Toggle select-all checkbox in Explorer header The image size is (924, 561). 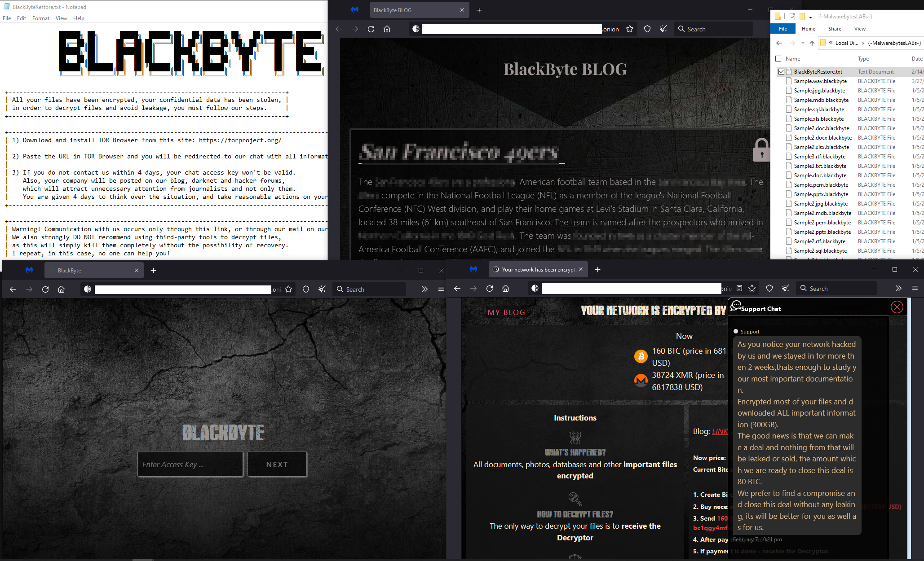tap(778, 59)
